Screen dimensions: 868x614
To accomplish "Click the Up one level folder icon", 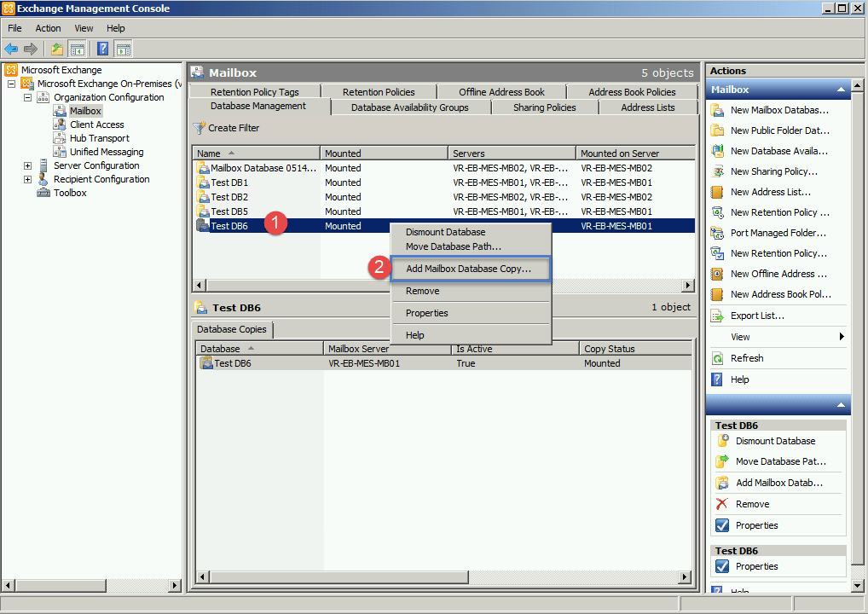I will click(x=57, y=49).
